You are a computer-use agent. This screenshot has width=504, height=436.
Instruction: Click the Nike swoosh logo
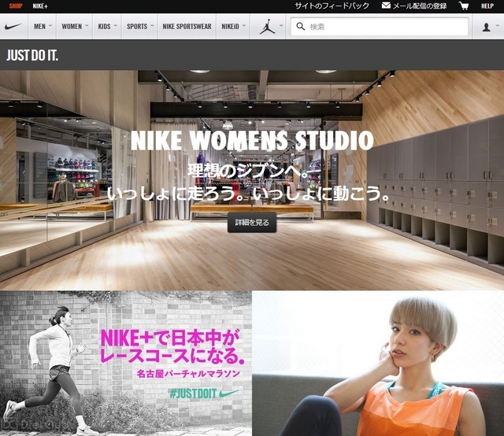tap(13, 26)
